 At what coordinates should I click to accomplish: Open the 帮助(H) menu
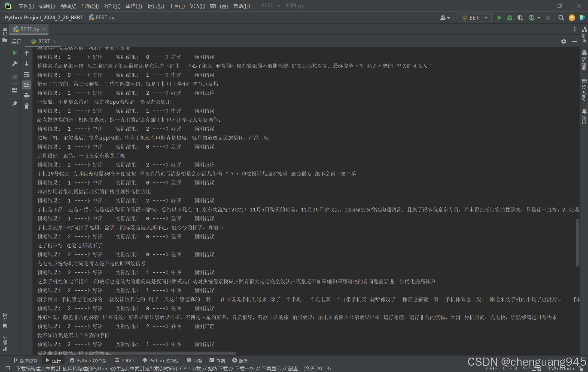(x=242, y=6)
